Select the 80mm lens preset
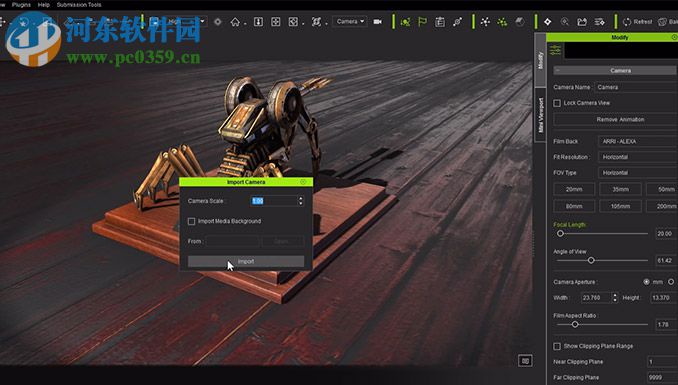The width and height of the screenshot is (678, 385). click(x=574, y=206)
